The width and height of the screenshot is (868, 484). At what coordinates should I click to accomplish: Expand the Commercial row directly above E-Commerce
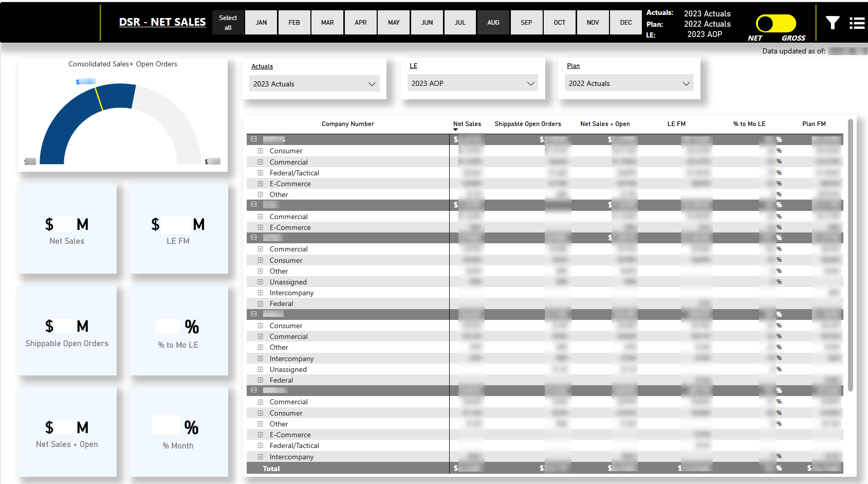[260, 217]
